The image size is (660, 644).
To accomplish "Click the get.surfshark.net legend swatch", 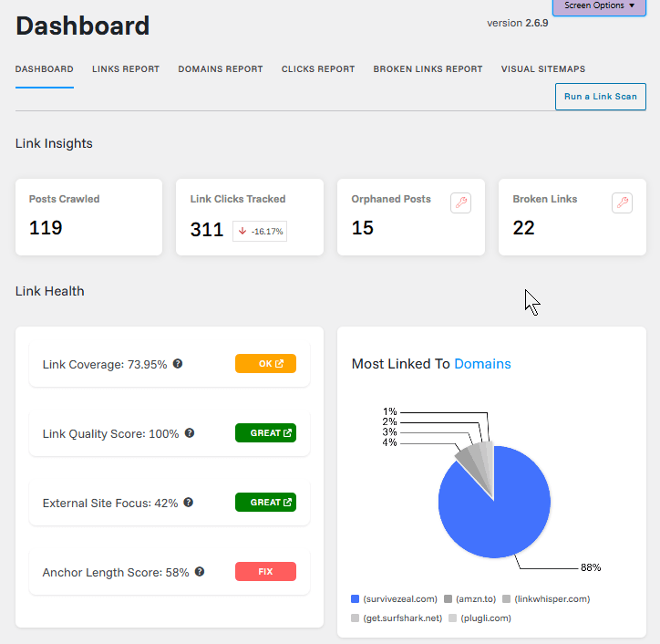I will 355,618.
